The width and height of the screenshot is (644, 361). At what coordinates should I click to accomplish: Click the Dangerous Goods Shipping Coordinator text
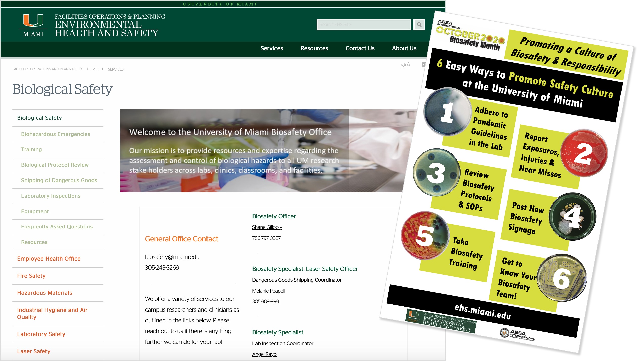coord(297,280)
